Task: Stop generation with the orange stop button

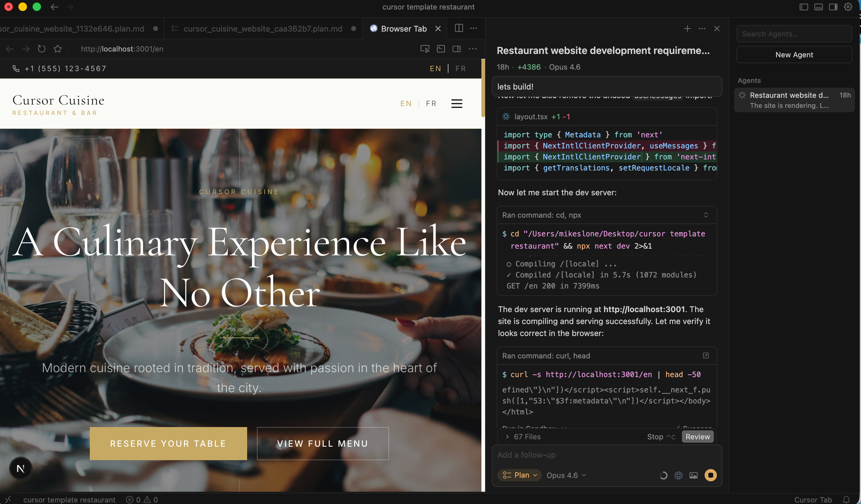Action: (710, 475)
